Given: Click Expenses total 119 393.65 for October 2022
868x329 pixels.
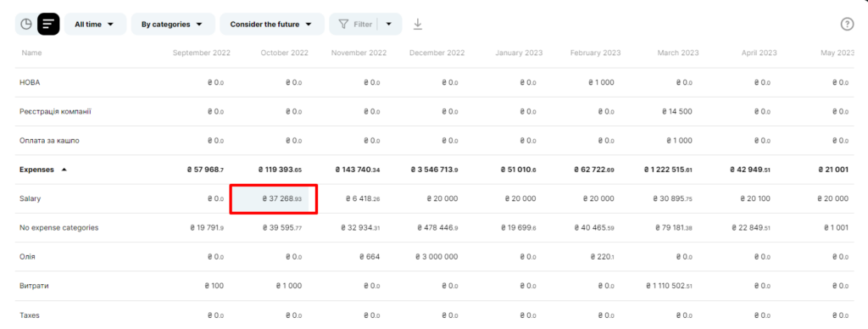Looking at the screenshot, I should (280, 170).
